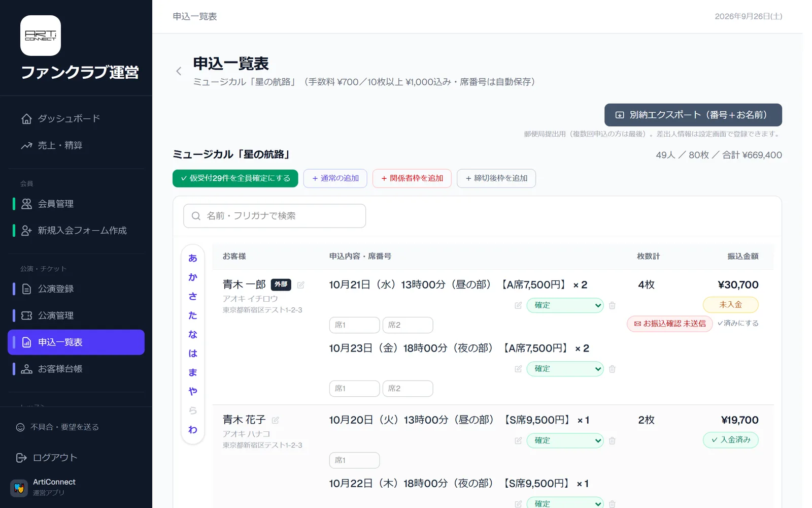This screenshot has width=812, height=508.
Task: Confirm all with 仮受付29件を全員確定にする
Action: (235, 178)
